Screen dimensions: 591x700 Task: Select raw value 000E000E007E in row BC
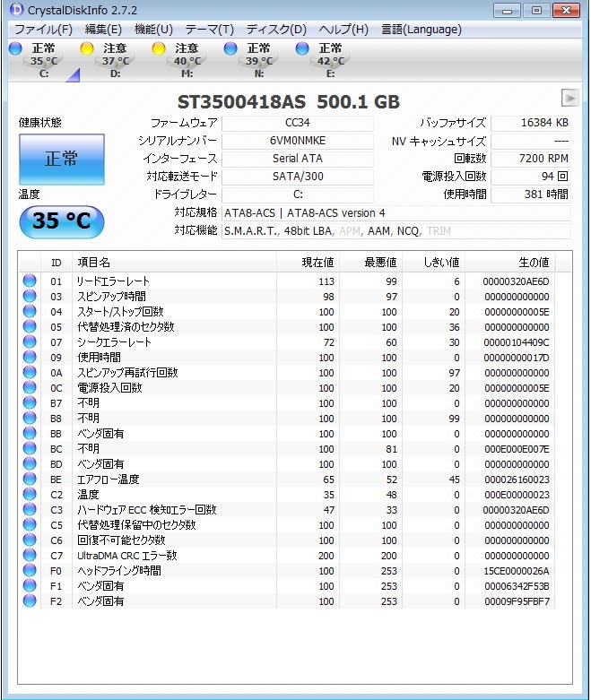pyautogui.click(x=517, y=449)
